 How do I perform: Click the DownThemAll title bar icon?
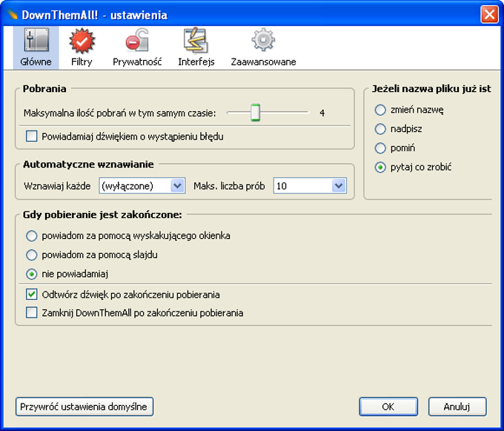[x=12, y=14]
